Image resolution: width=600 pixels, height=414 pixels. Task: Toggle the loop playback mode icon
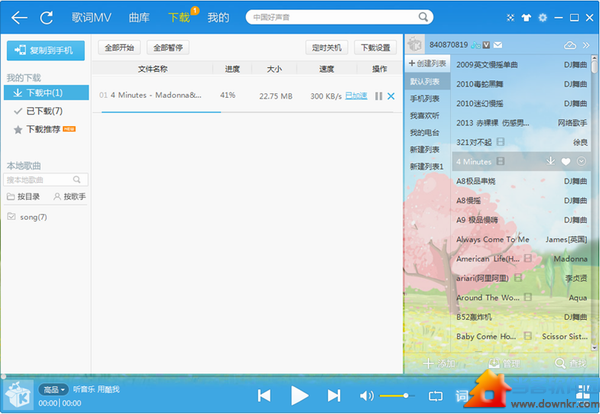pos(435,396)
